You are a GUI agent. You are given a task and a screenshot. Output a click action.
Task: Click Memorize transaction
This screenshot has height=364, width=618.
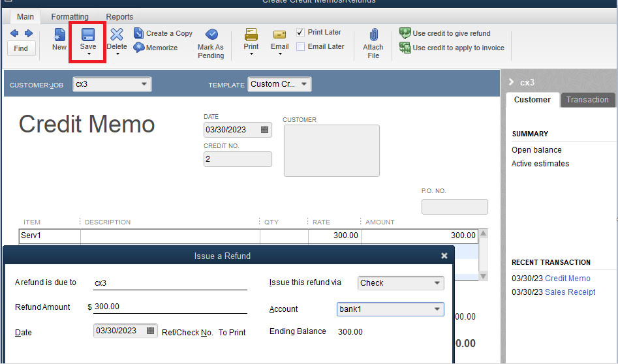click(x=155, y=48)
